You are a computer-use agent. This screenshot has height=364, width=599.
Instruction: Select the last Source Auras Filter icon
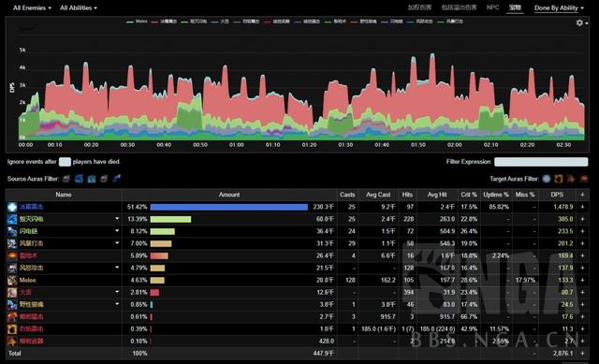click(x=116, y=179)
